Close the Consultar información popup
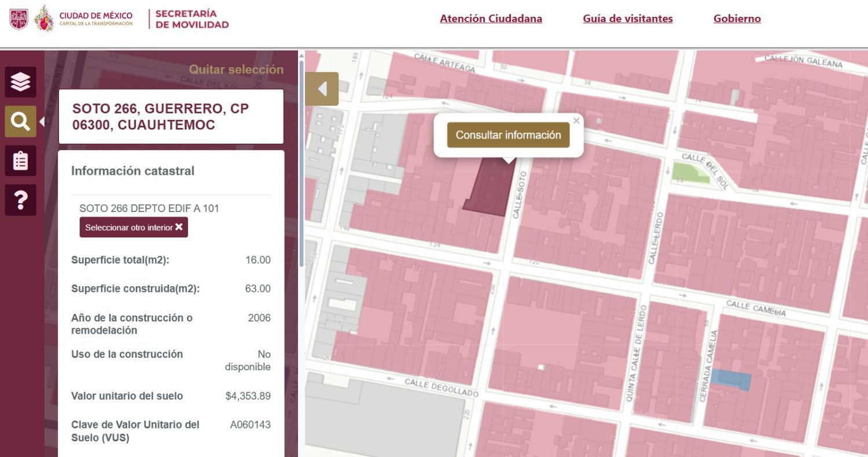Viewport: 868px width, 457px height. [x=576, y=120]
